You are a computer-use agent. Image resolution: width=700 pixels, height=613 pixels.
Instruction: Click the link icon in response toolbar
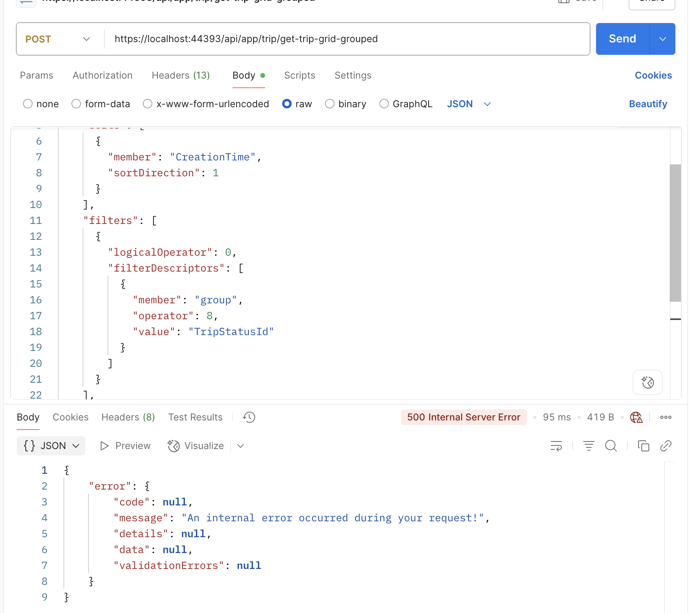(665, 446)
